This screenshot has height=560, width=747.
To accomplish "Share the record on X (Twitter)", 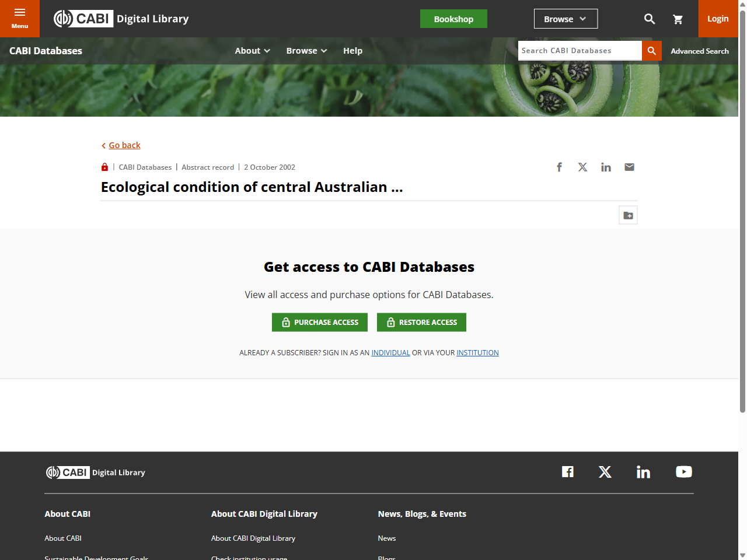I will click(582, 167).
